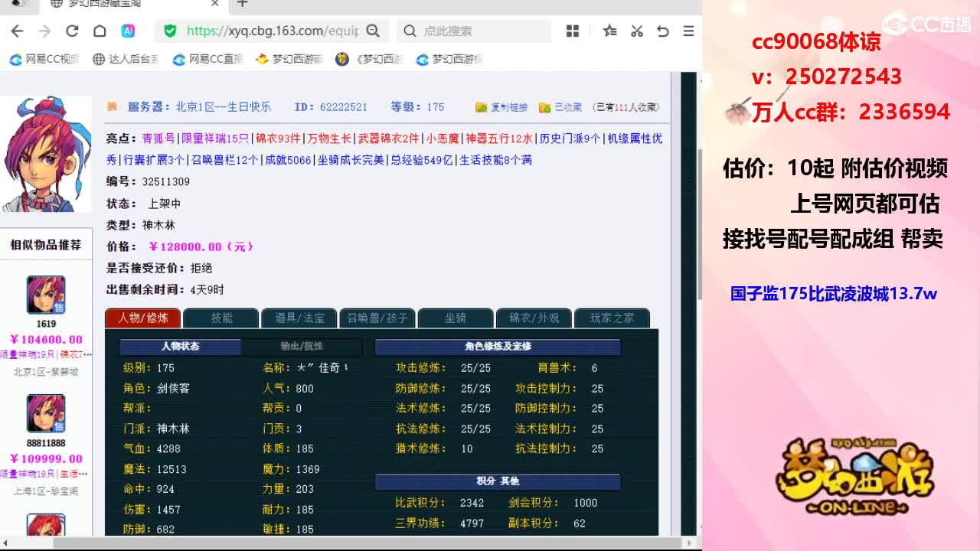The height and width of the screenshot is (551, 980).
Task: Open a new browser tab
Action: pyautogui.click(x=242, y=4)
